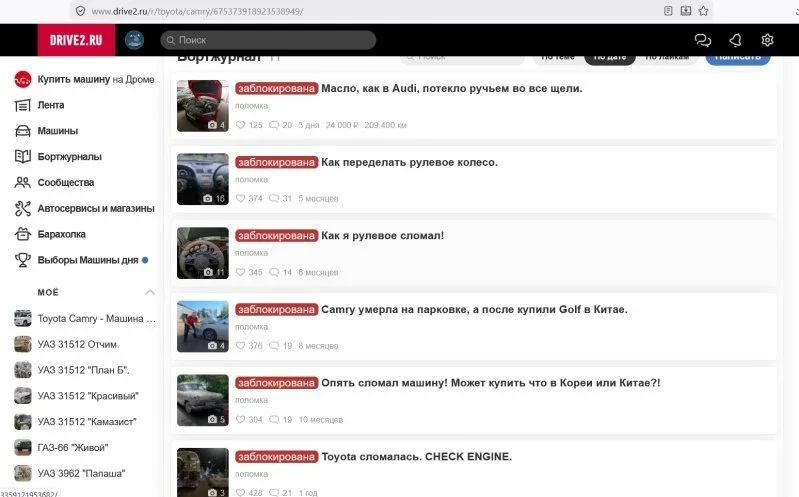Viewport: 799px width, 497px height.
Task: Open comments icon showing 31
Action: (x=274, y=198)
